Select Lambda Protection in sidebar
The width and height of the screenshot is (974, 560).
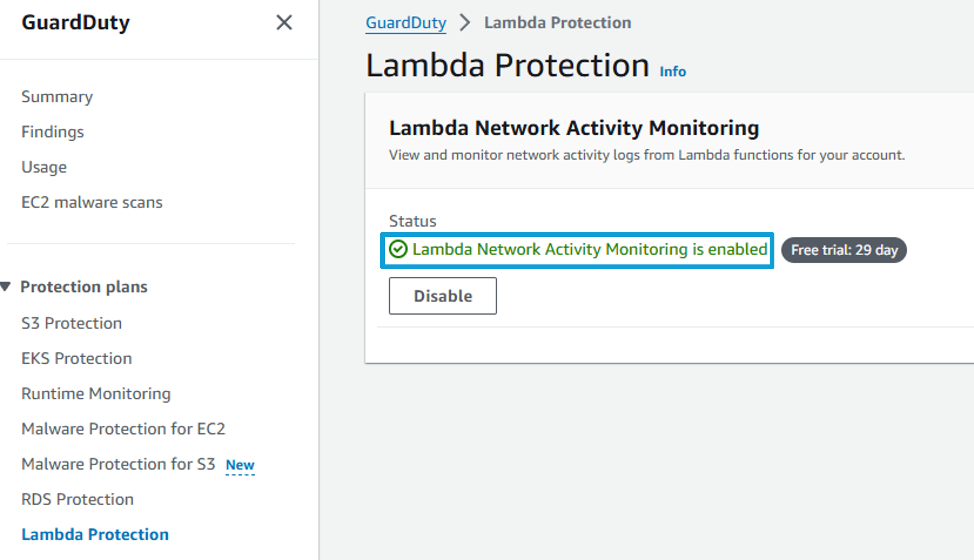(95, 535)
